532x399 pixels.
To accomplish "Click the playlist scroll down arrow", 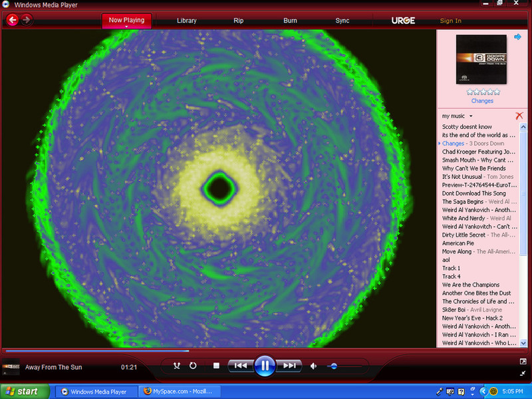I will pos(523,343).
